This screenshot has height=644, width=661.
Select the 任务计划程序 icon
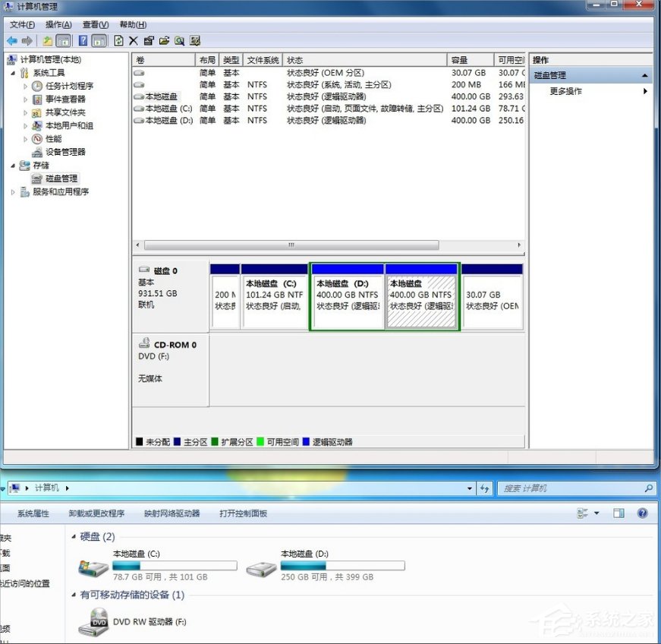[x=37, y=86]
